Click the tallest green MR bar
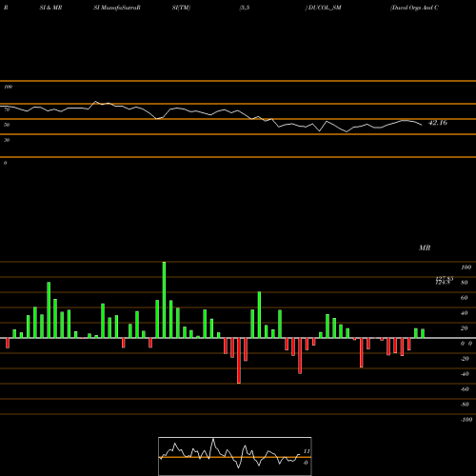 point(164,300)
